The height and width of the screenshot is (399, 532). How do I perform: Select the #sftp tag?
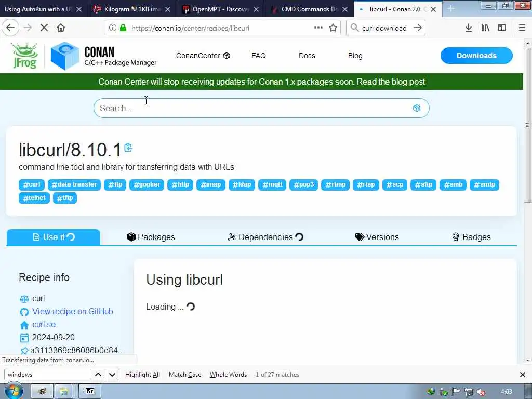tap(423, 184)
